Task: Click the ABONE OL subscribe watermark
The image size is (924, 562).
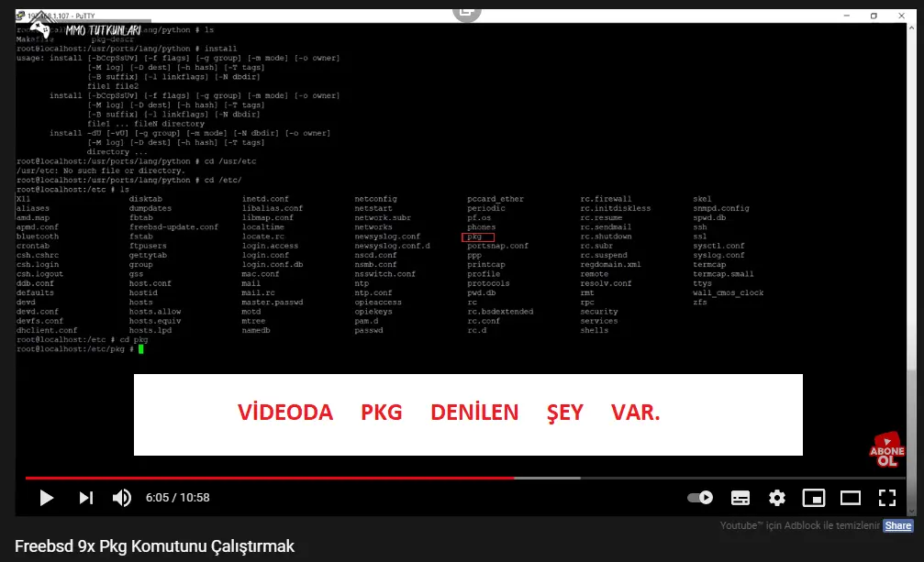Action: pos(886,451)
